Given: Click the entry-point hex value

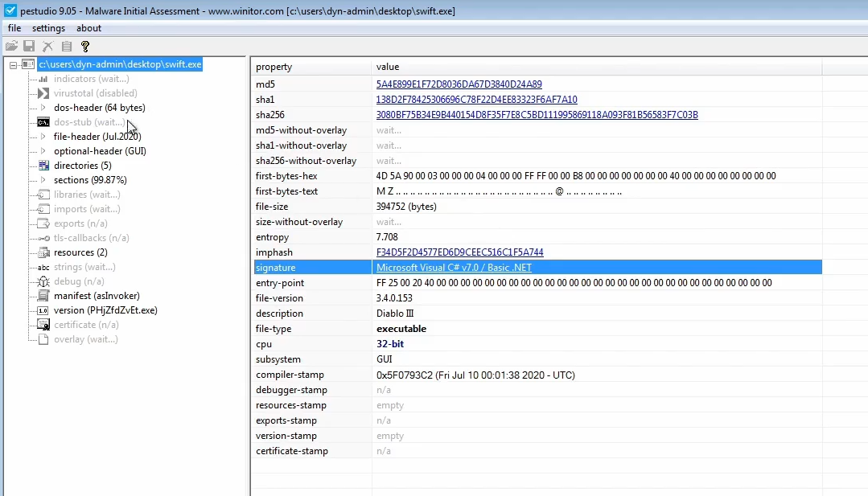Looking at the screenshot, I should [574, 282].
